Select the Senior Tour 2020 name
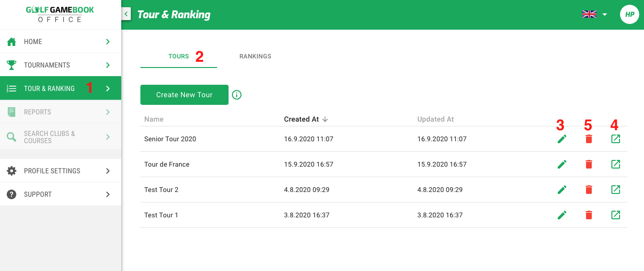Screen dimensions: 644x271 (170, 139)
